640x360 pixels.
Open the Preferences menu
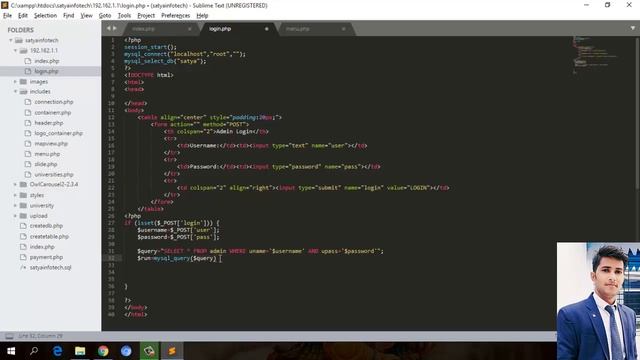(x=176, y=16)
